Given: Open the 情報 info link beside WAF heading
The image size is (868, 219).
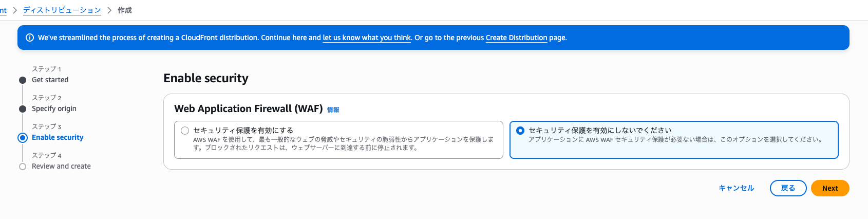Looking at the screenshot, I should click(333, 109).
